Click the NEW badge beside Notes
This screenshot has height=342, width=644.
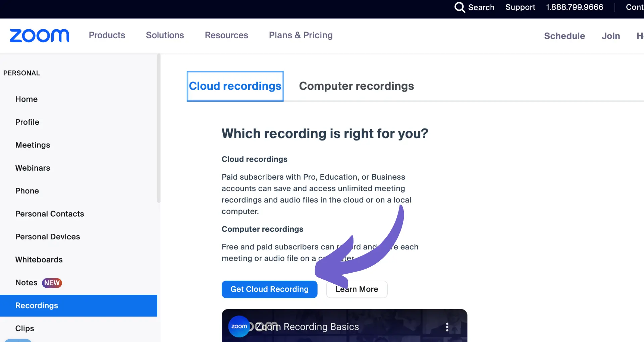click(52, 283)
